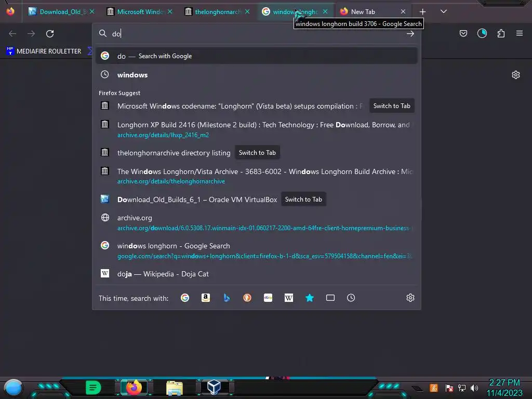Open the Firefox account icon
The width and height of the screenshot is (532, 399).
tap(482, 33)
